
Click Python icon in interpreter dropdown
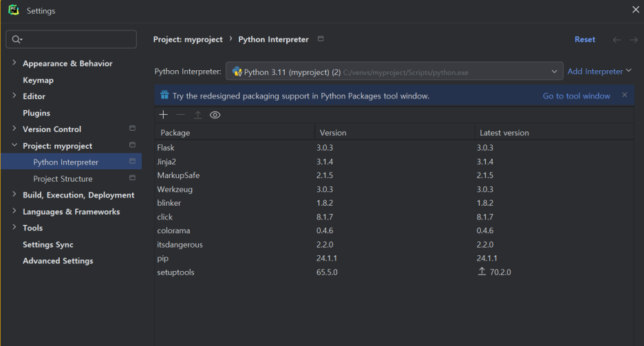(237, 72)
